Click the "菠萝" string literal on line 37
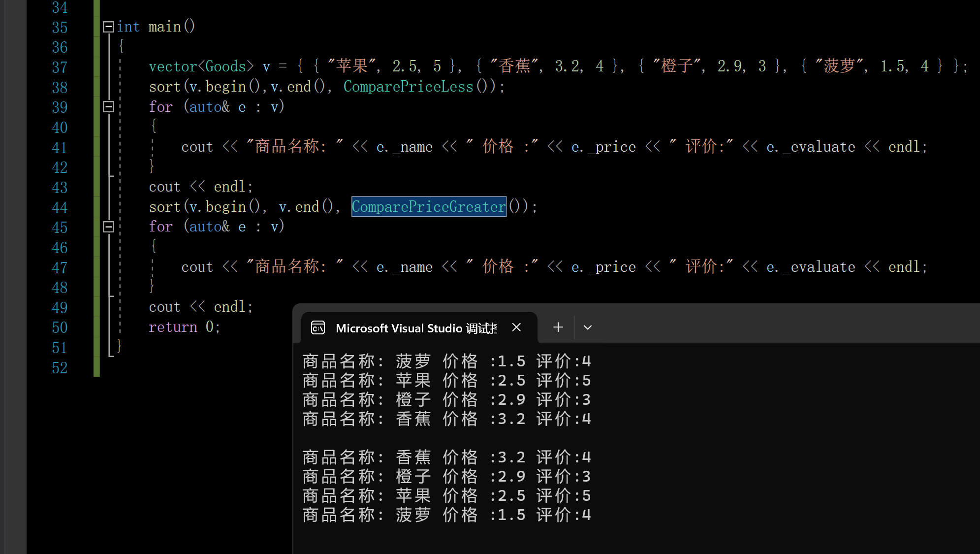 pyautogui.click(x=839, y=66)
